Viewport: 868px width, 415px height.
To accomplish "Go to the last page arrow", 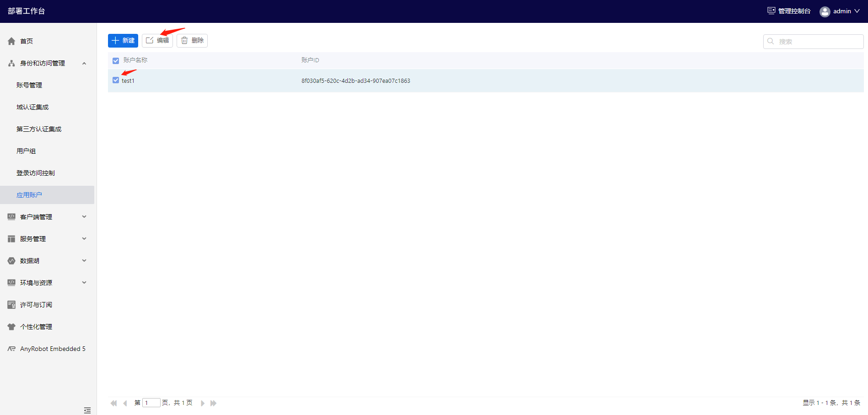I will (213, 403).
